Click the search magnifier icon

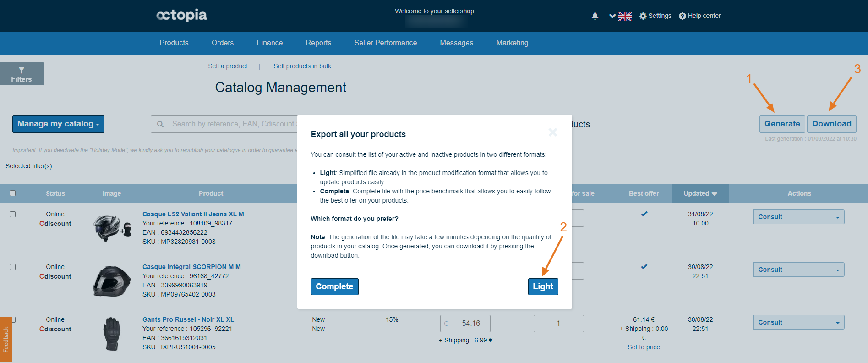160,124
